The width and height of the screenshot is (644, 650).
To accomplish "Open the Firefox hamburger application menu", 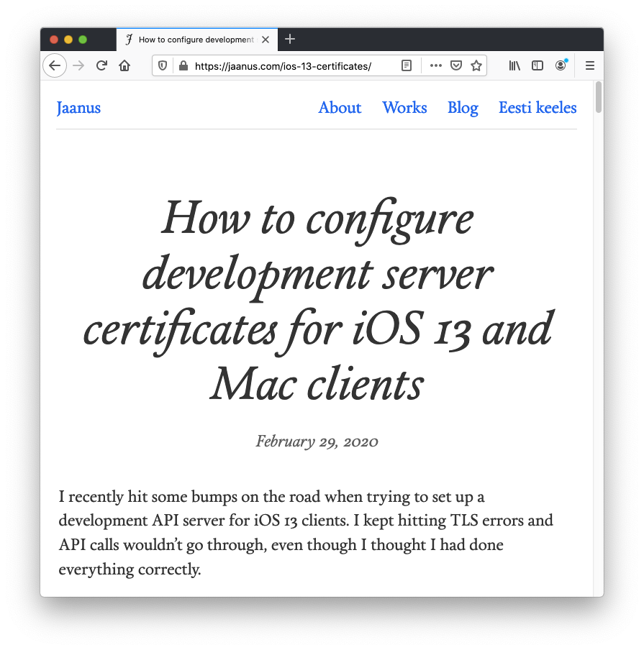I will pyautogui.click(x=590, y=65).
